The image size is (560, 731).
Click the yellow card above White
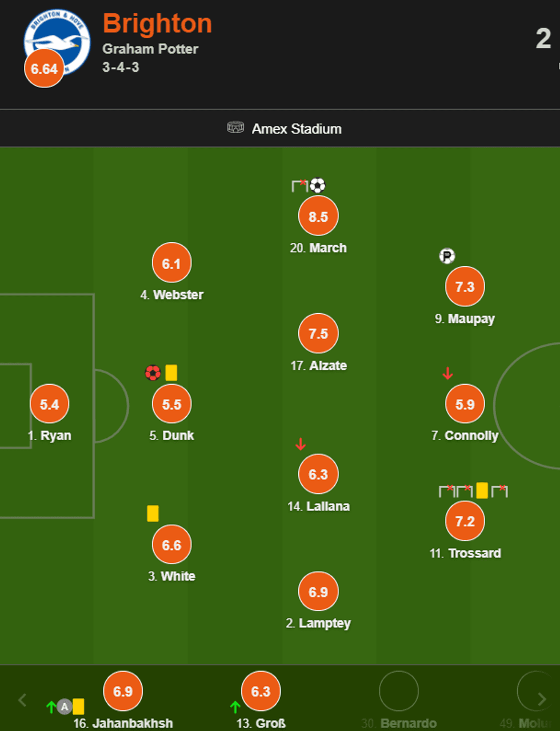click(153, 513)
